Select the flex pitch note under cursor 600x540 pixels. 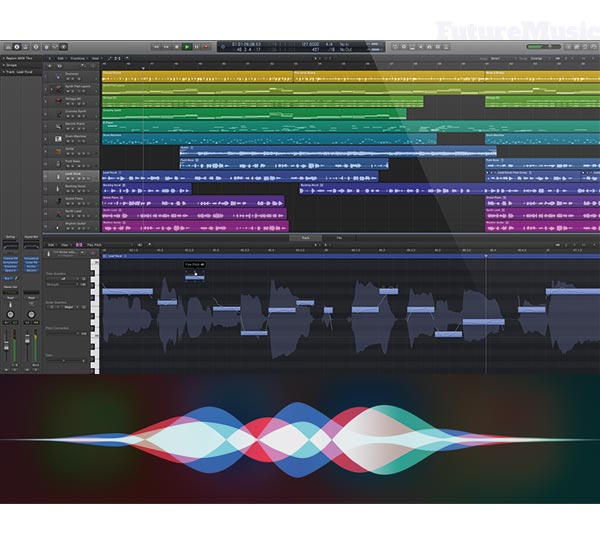click(195, 277)
